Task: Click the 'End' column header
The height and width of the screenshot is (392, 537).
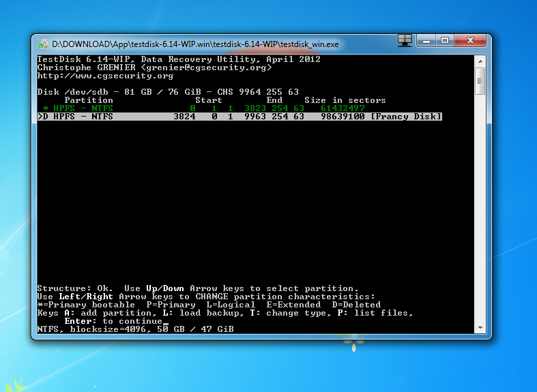Action: point(275,100)
